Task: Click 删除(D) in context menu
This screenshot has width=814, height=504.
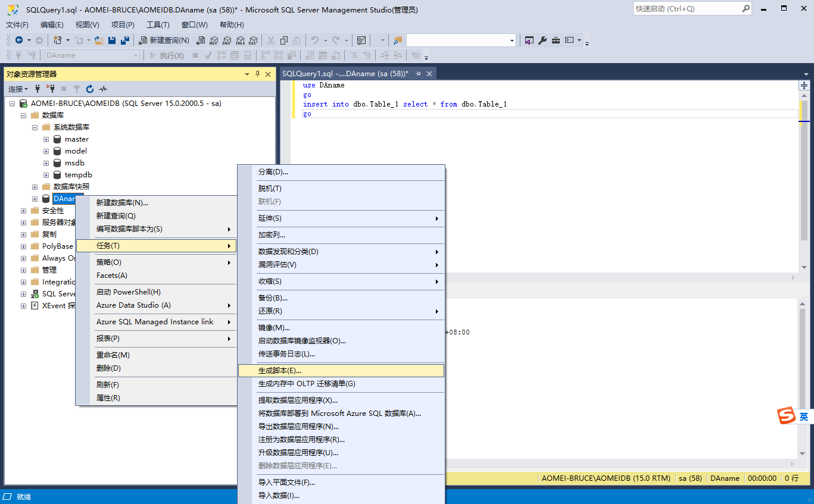Action: (x=157, y=368)
